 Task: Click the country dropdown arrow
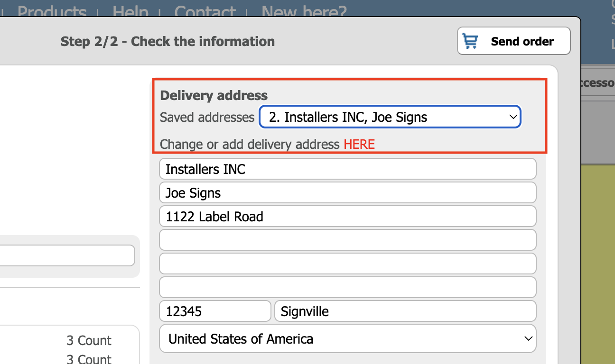point(528,338)
